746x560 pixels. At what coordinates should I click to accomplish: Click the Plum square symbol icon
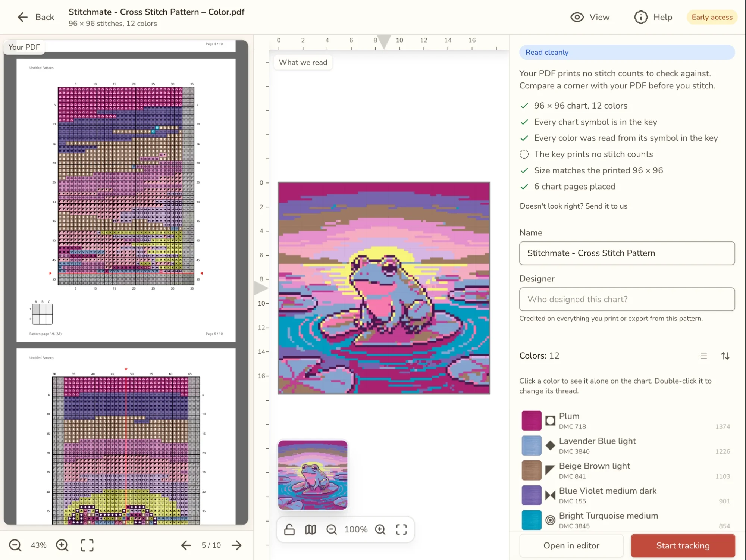tap(550, 421)
